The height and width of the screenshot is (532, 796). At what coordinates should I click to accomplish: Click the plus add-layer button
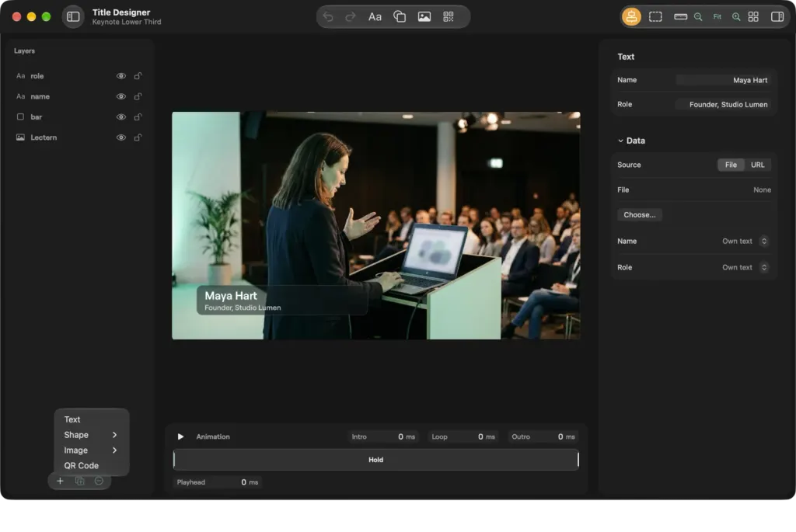pos(60,481)
